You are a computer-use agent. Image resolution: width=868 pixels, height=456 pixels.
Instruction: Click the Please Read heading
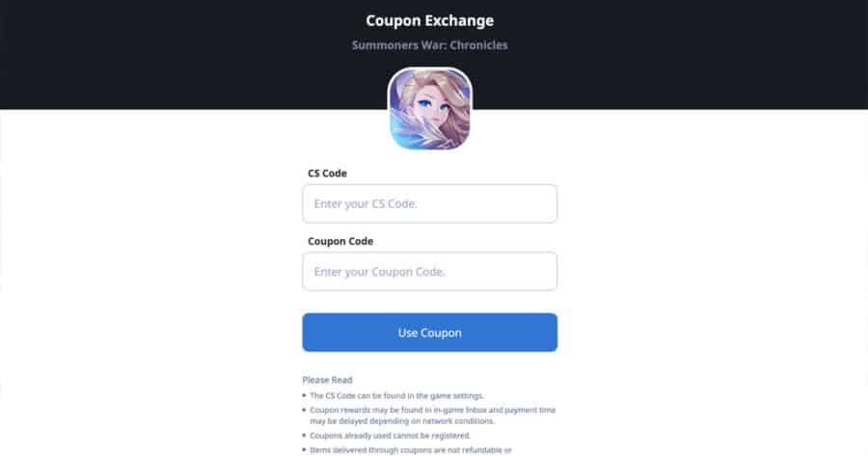(327, 380)
